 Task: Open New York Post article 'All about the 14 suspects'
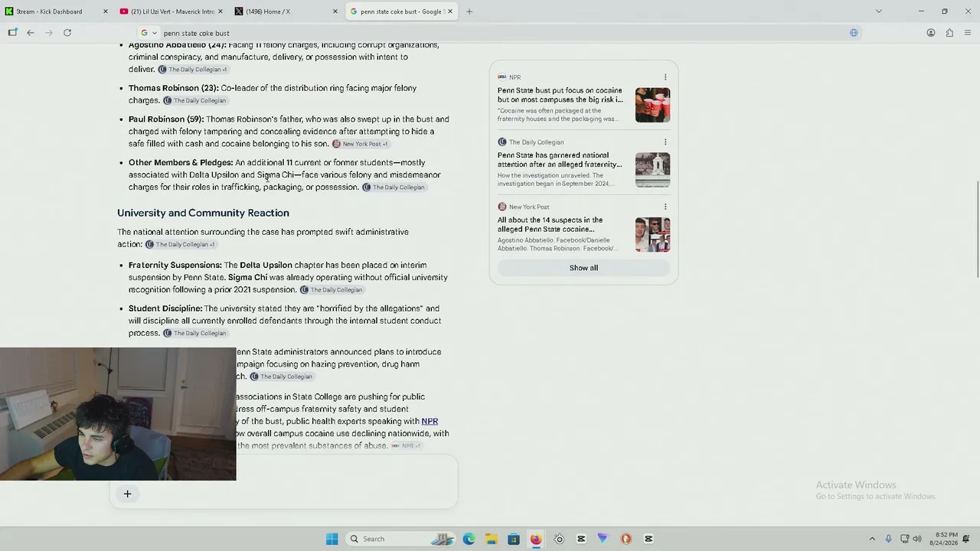pos(550,224)
